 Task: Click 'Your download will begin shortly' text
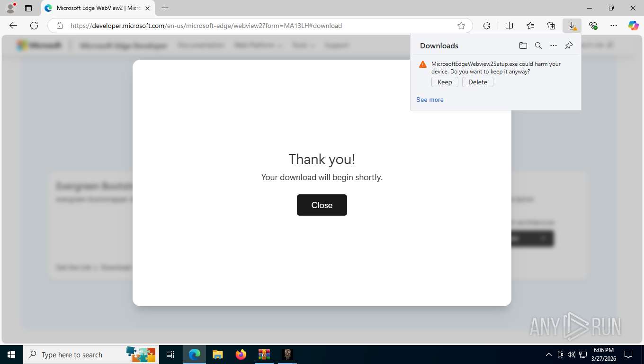coord(322,177)
